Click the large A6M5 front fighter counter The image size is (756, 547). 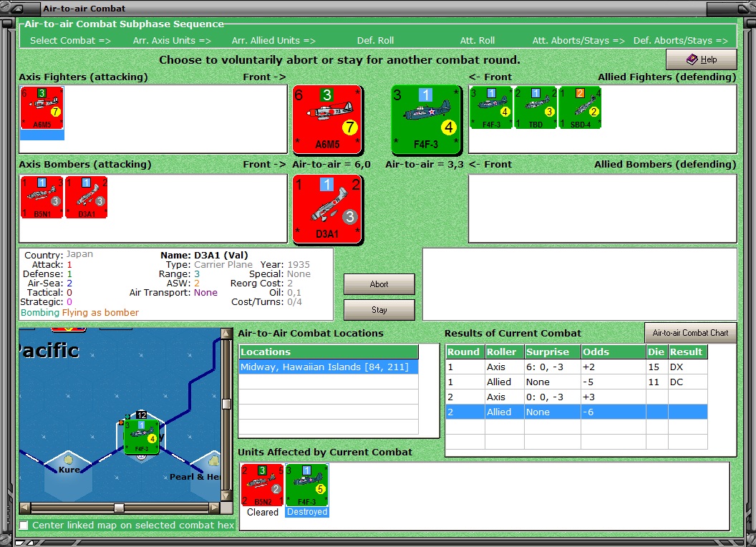tap(327, 120)
